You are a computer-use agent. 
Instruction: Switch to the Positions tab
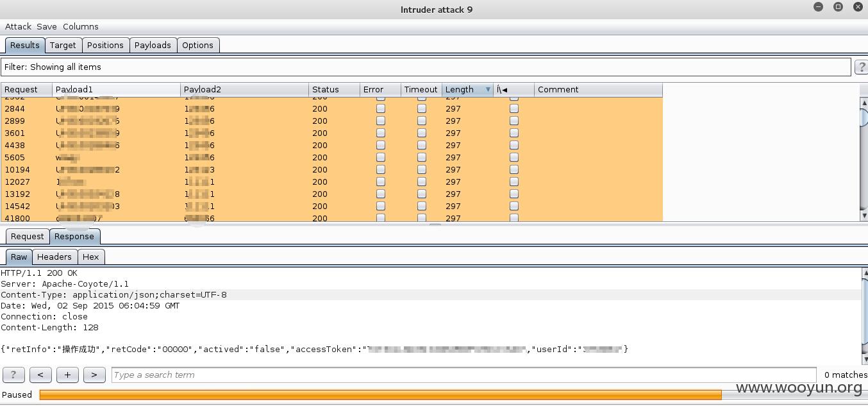point(105,45)
